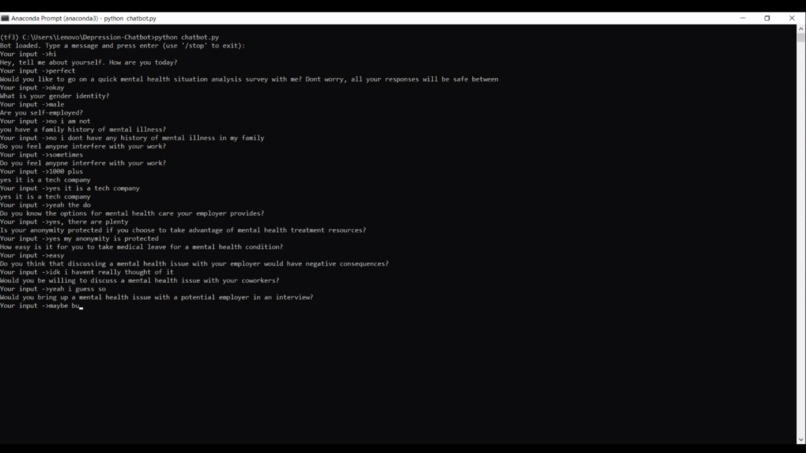Click the line 'Your input ->yeah the do'
The width and height of the screenshot is (806, 453).
pos(45,205)
